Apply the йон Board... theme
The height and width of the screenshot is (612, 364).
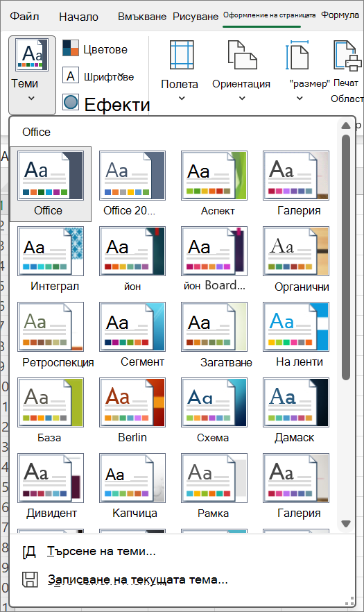pos(214,260)
